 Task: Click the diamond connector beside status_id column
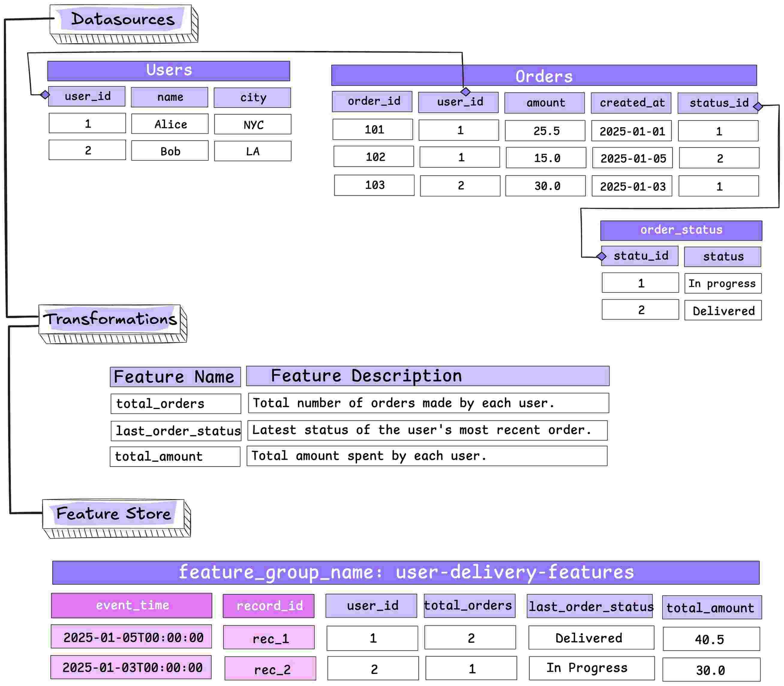pos(757,106)
